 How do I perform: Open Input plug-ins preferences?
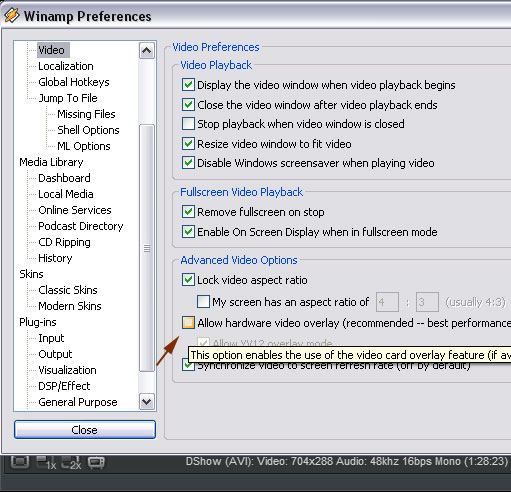pos(51,338)
